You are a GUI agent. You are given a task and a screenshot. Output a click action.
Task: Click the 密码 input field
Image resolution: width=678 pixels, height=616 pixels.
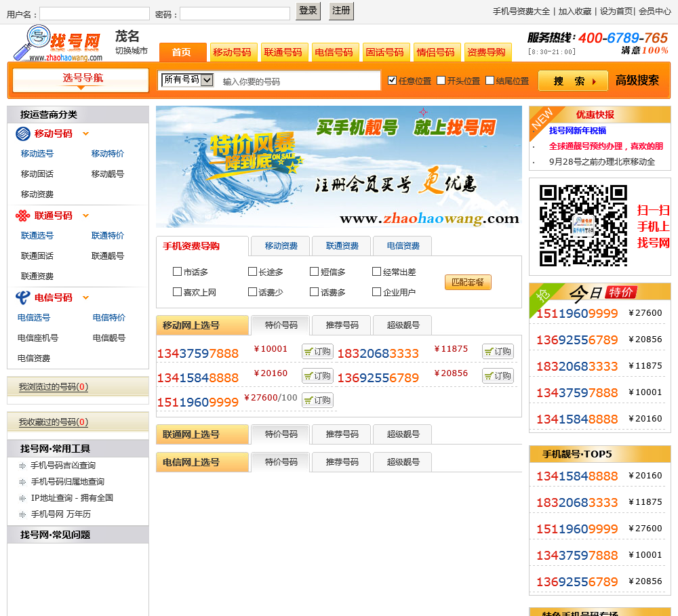235,14
